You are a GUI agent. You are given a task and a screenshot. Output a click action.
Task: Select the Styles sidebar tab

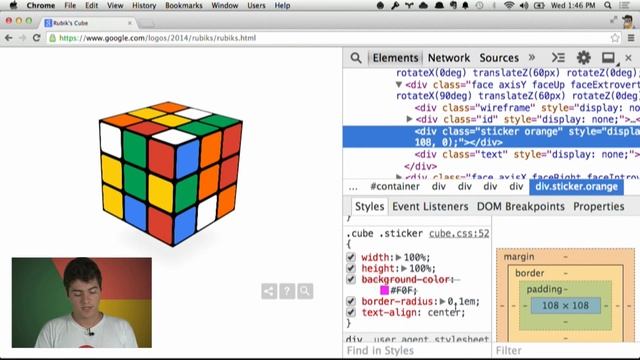[x=369, y=207]
